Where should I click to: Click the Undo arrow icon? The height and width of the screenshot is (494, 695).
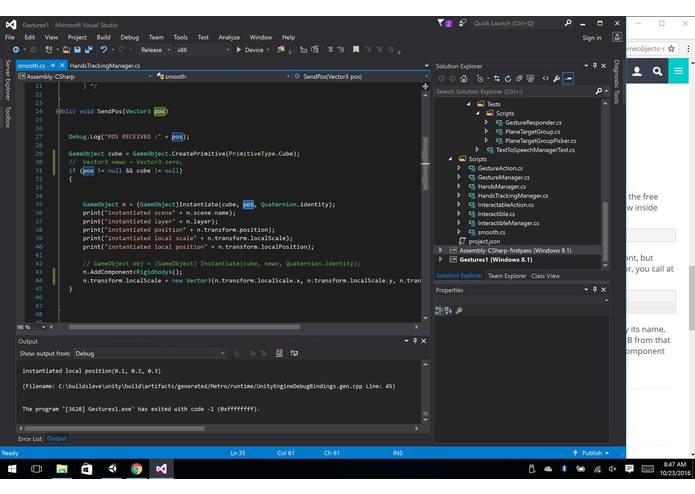click(104, 50)
